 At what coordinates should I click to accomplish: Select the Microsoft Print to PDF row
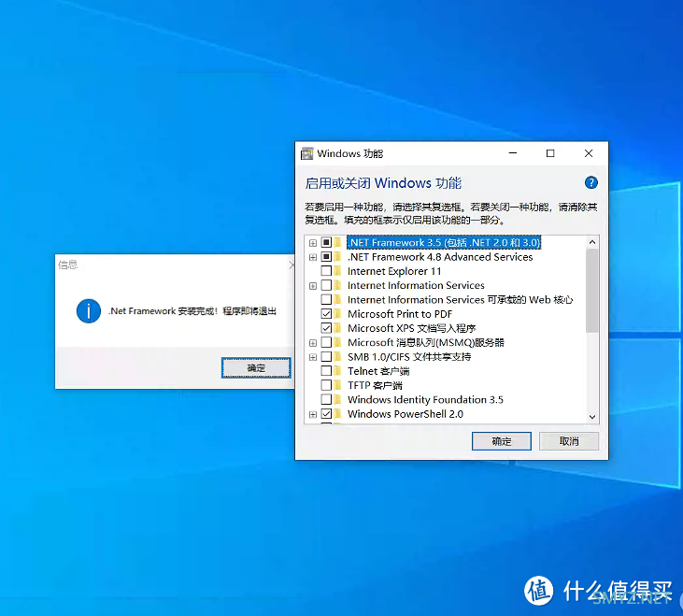click(400, 314)
